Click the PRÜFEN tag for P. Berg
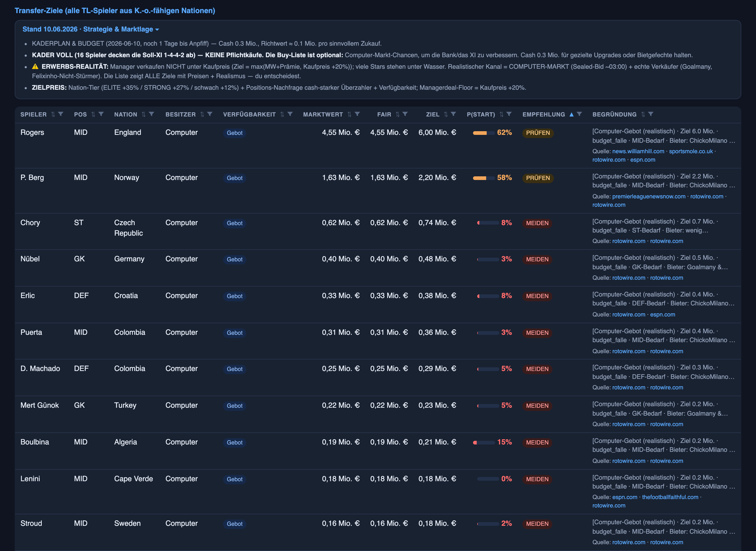Screen dimensions: 756x551 pos(538,178)
